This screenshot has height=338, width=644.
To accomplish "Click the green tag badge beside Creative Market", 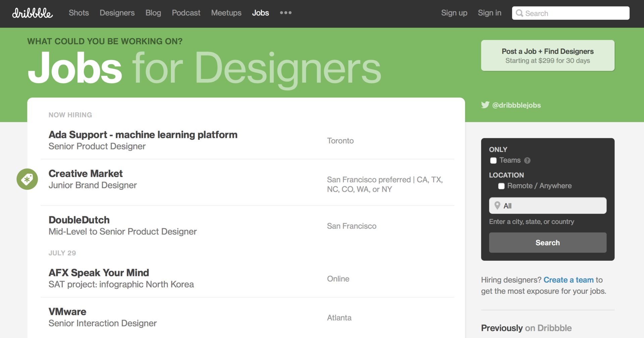I will [27, 179].
